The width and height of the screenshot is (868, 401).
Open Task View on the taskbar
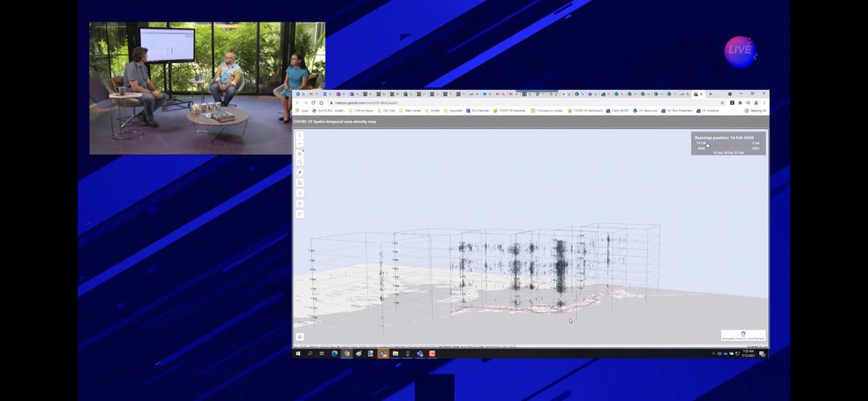(x=322, y=354)
